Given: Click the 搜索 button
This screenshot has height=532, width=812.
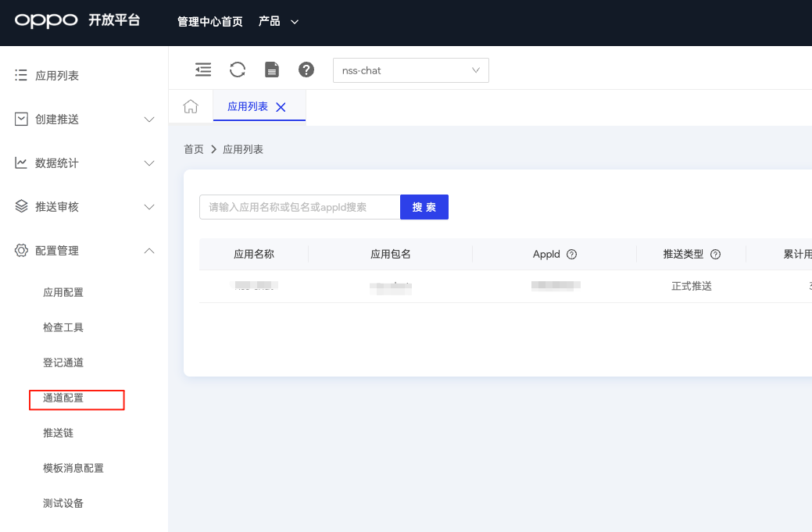Looking at the screenshot, I should coord(424,207).
